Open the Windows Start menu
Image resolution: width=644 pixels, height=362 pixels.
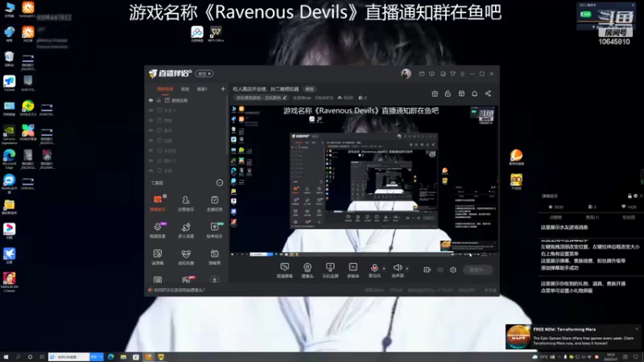[x=6, y=357]
